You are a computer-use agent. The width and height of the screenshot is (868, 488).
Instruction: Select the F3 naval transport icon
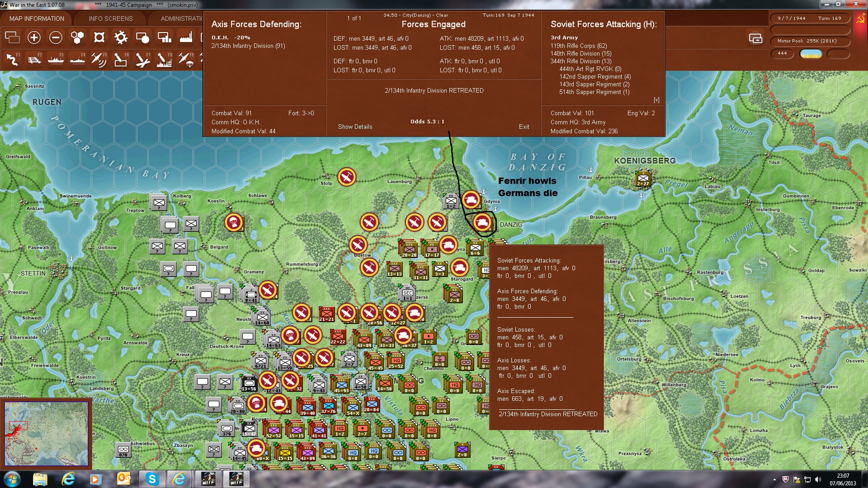click(x=56, y=59)
